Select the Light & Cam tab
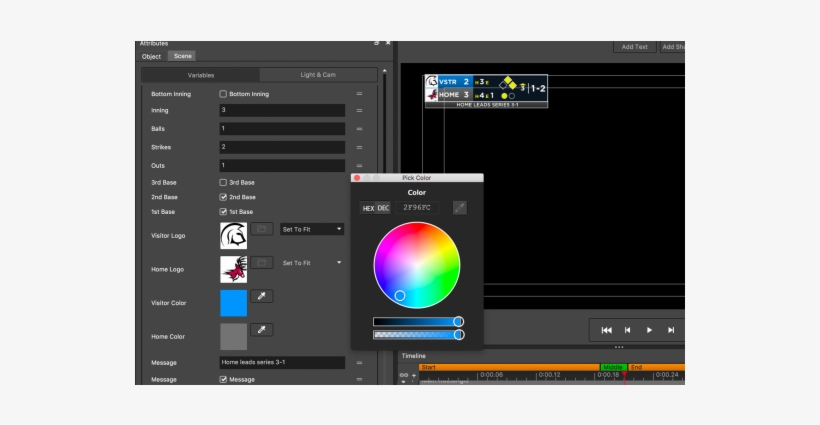The width and height of the screenshot is (820, 425). [318, 75]
